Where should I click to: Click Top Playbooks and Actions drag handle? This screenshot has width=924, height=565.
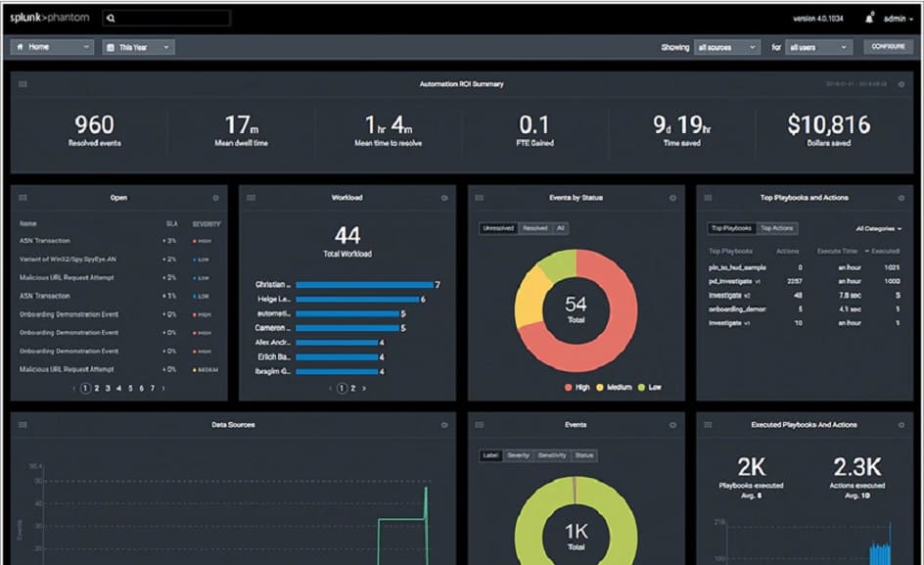click(x=708, y=198)
